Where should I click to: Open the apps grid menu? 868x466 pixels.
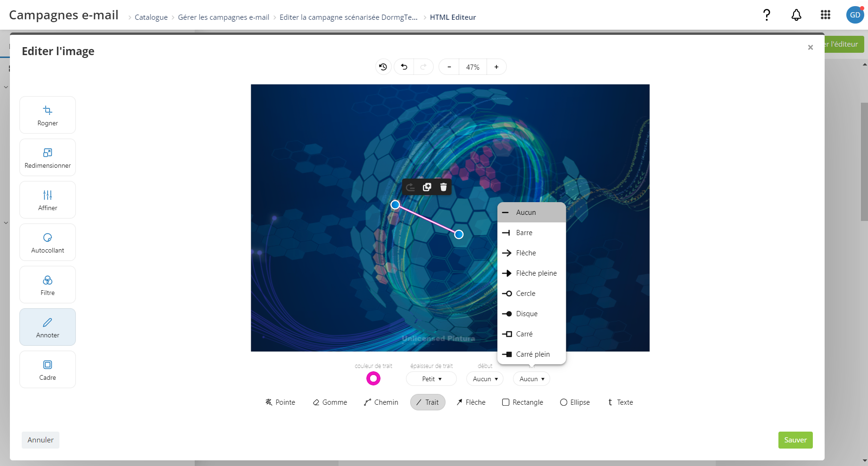[826, 15]
